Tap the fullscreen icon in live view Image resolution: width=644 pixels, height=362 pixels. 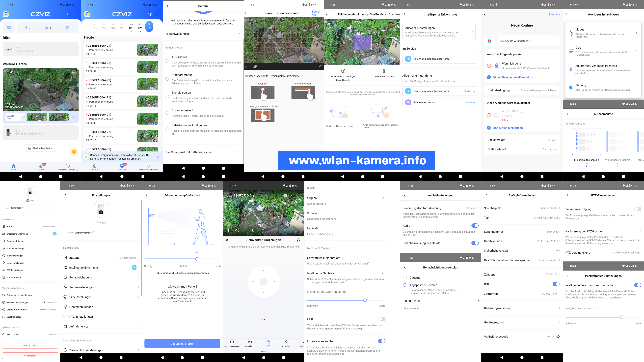coord(299,230)
